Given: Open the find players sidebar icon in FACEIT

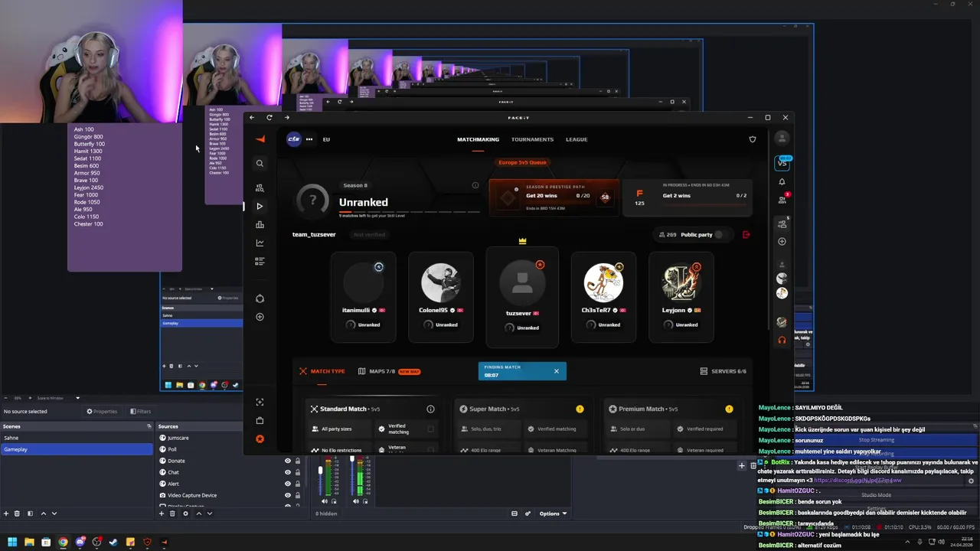Looking at the screenshot, I should tap(260, 187).
